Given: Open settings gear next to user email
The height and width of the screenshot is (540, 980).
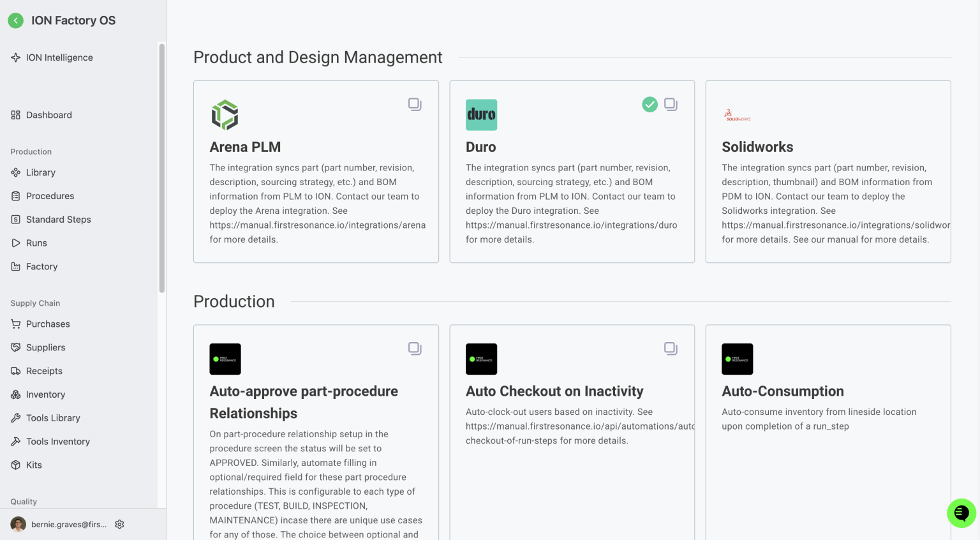Looking at the screenshot, I should pos(119,525).
